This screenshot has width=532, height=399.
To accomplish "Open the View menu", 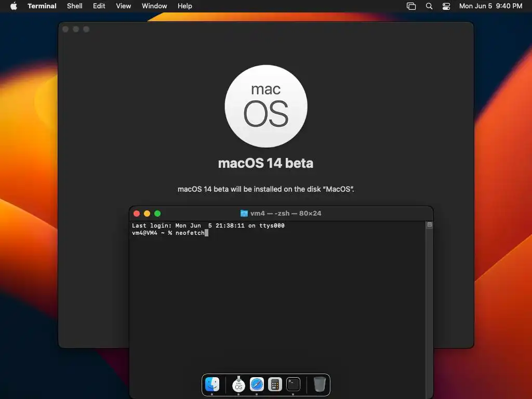I will pyautogui.click(x=124, y=6).
